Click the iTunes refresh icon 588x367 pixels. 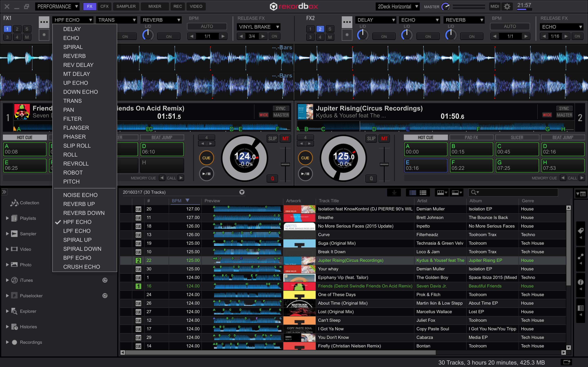[105, 280]
